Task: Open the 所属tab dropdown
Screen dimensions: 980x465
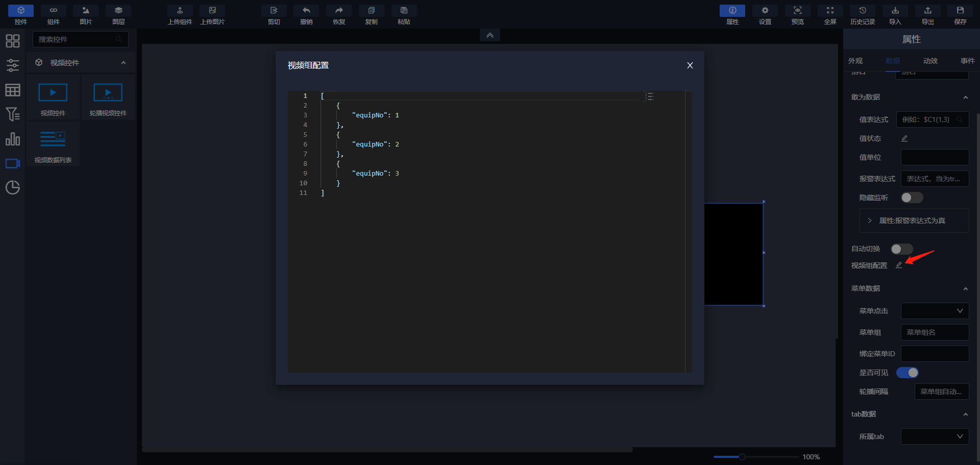Action: click(x=935, y=436)
